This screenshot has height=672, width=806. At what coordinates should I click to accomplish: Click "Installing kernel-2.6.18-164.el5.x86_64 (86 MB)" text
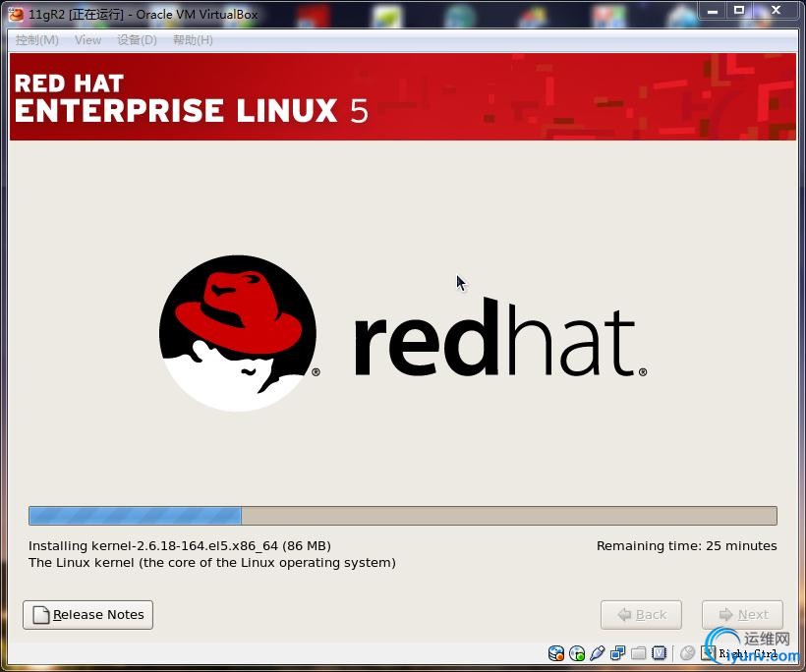coord(180,546)
